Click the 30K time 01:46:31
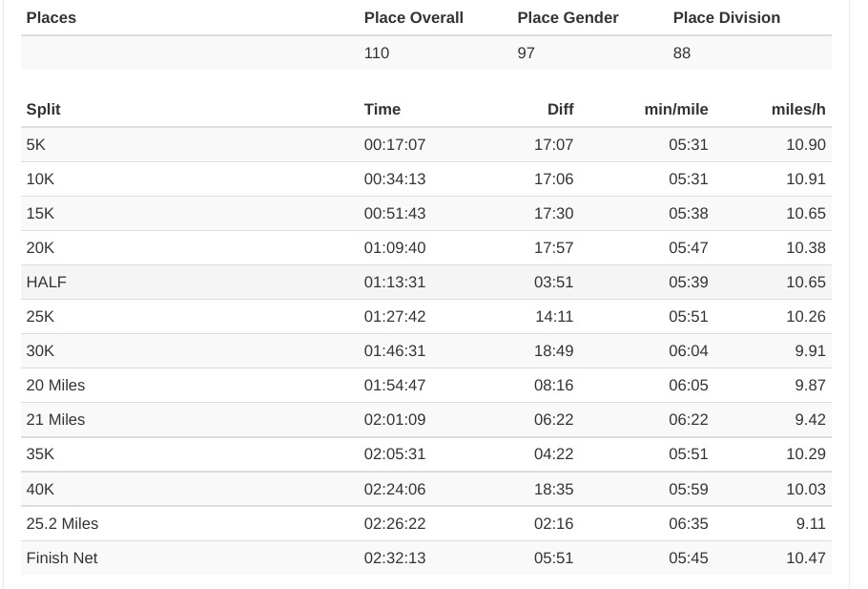This screenshot has width=868, height=589. point(395,350)
